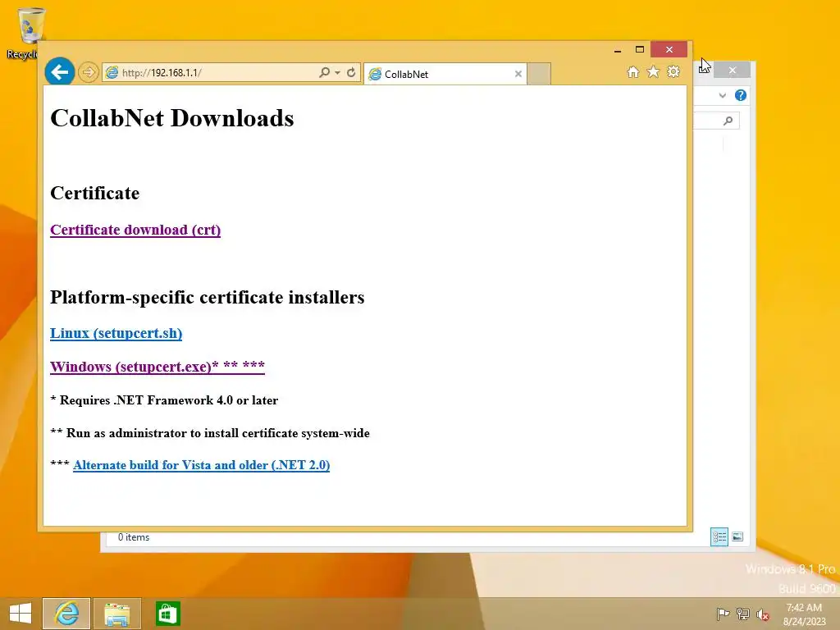The width and height of the screenshot is (840, 630).
Task: Expand the File Explorer ribbon chevron
Action: click(x=722, y=95)
